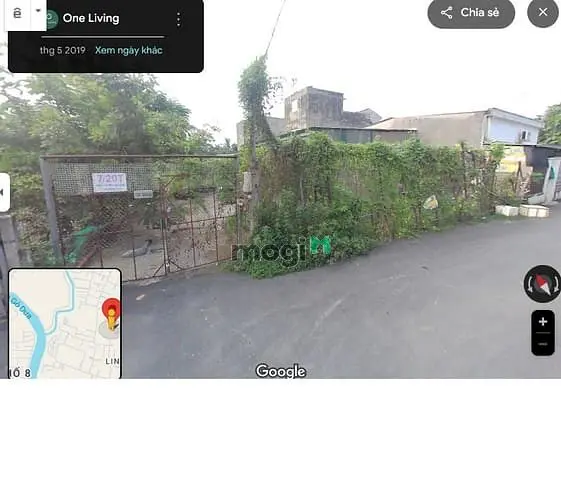Screen dimensions: 561x504
Task: Collapse the side panel with left arrow
Action: click(3, 192)
